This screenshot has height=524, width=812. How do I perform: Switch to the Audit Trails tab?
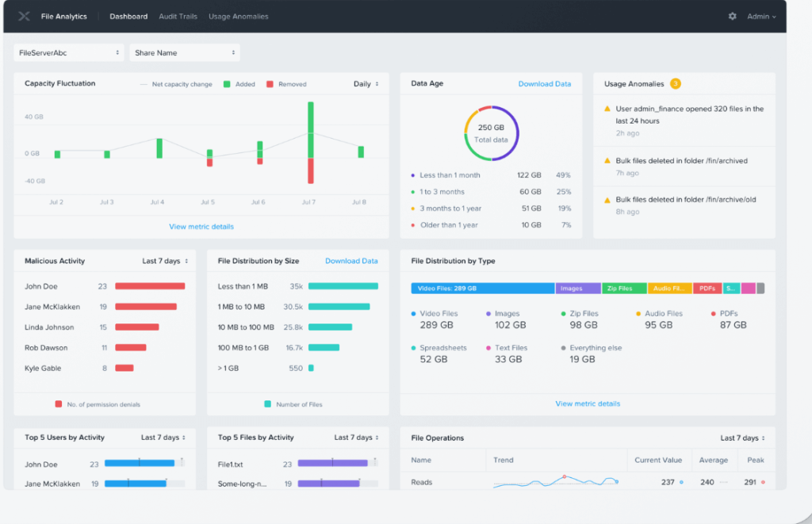(x=178, y=17)
